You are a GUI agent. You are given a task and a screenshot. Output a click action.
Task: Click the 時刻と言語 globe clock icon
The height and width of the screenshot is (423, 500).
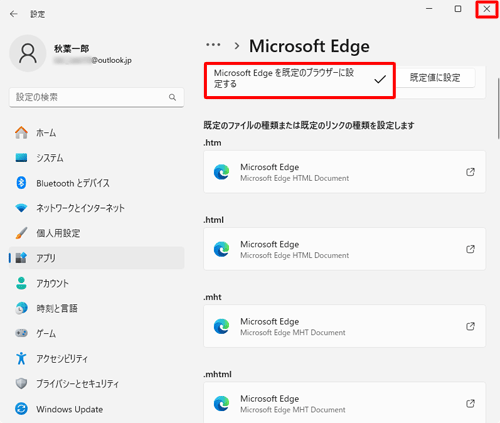(21, 308)
